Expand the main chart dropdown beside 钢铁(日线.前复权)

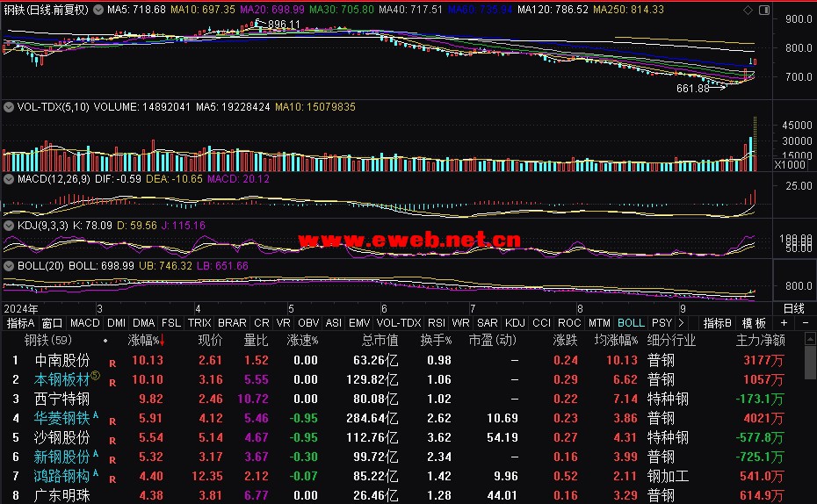[x=98, y=10]
